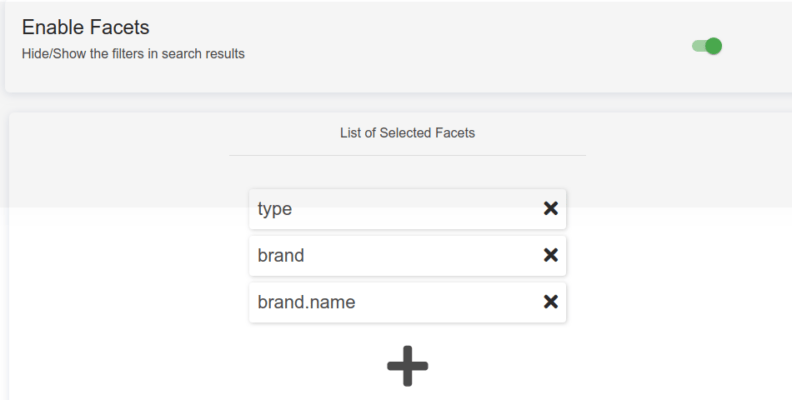Image resolution: width=792 pixels, height=400 pixels.
Task: Remove the 'brand.name' facet via X icon
Action: 550,302
